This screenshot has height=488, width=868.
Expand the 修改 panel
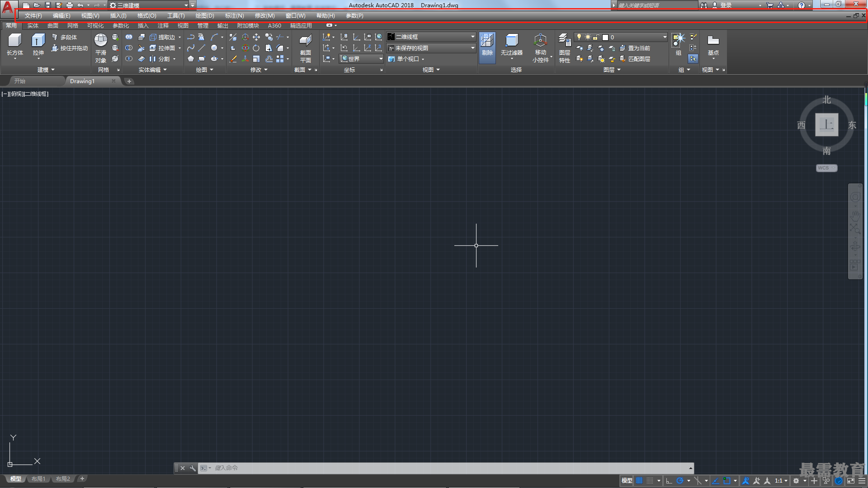(259, 70)
